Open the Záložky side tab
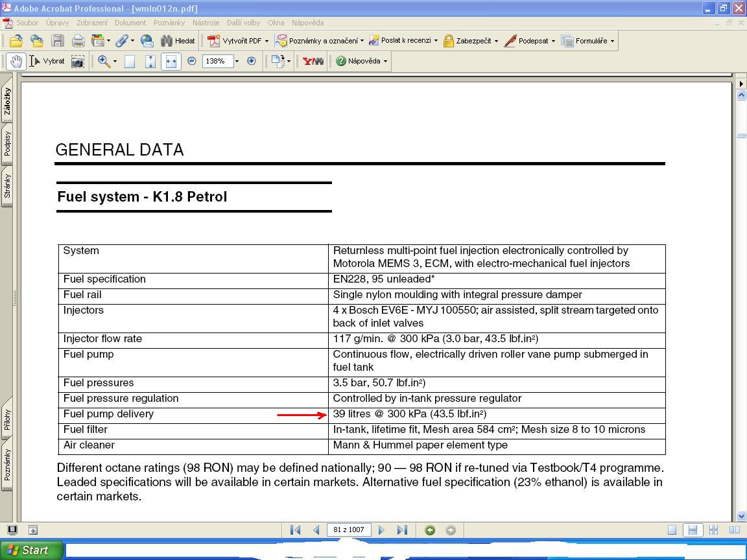This screenshot has height=560, width=747. [7, 101]
